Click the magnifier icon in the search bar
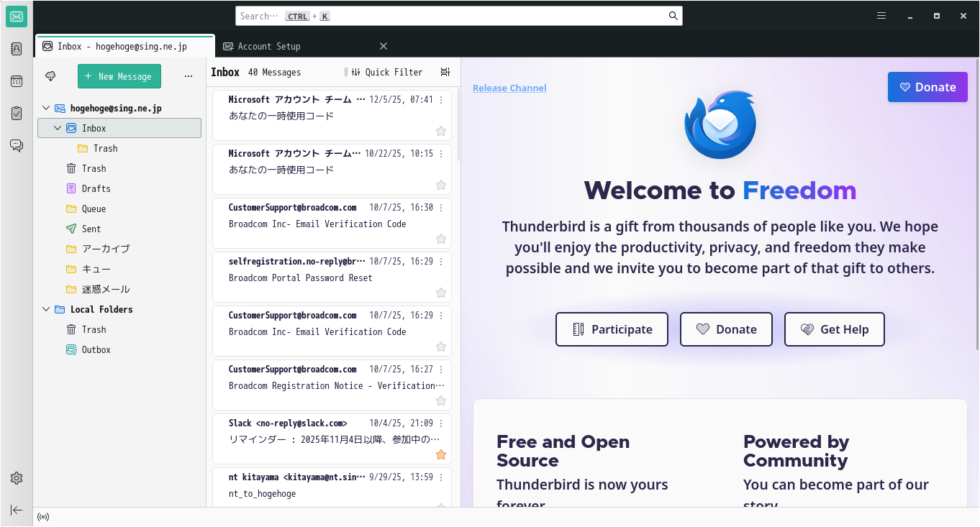 point(673,16)
